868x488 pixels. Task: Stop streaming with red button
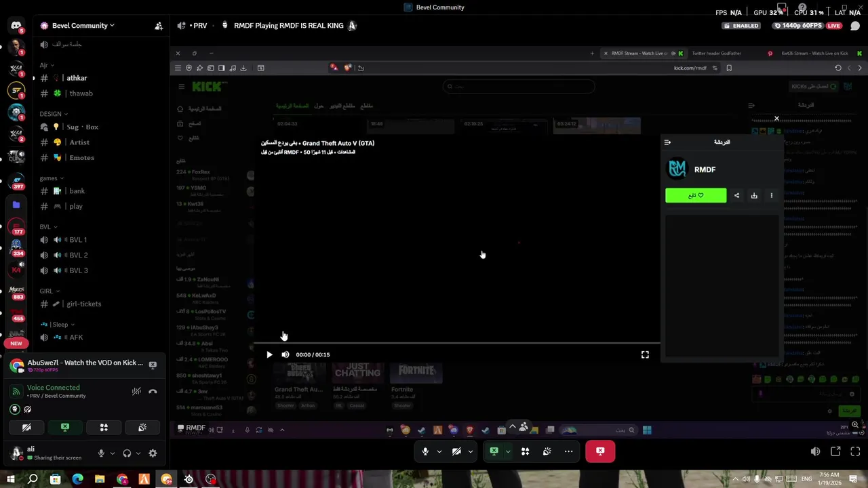coord(600,451)
